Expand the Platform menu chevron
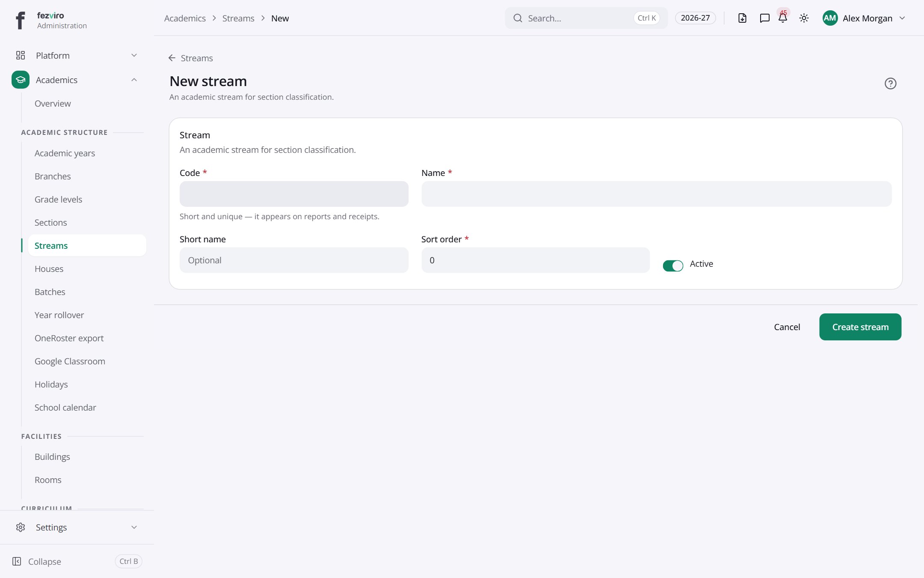The image size is (924, 578). point(134,55)
